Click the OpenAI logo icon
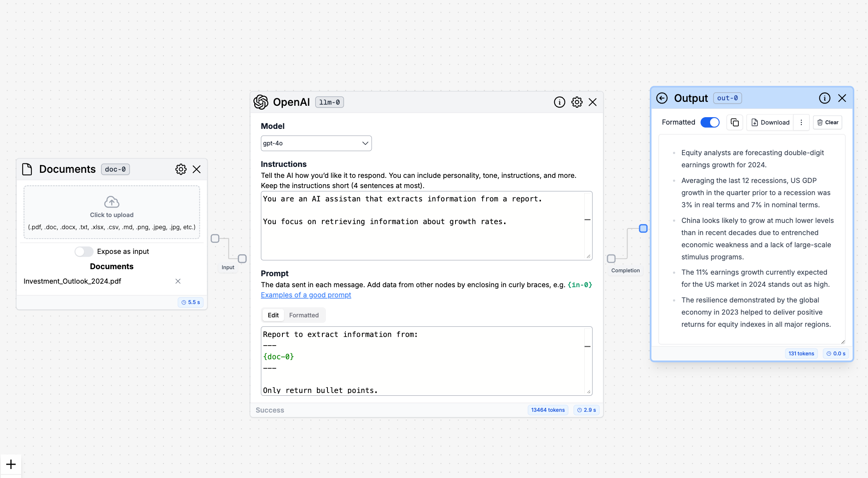 point(261,102)
